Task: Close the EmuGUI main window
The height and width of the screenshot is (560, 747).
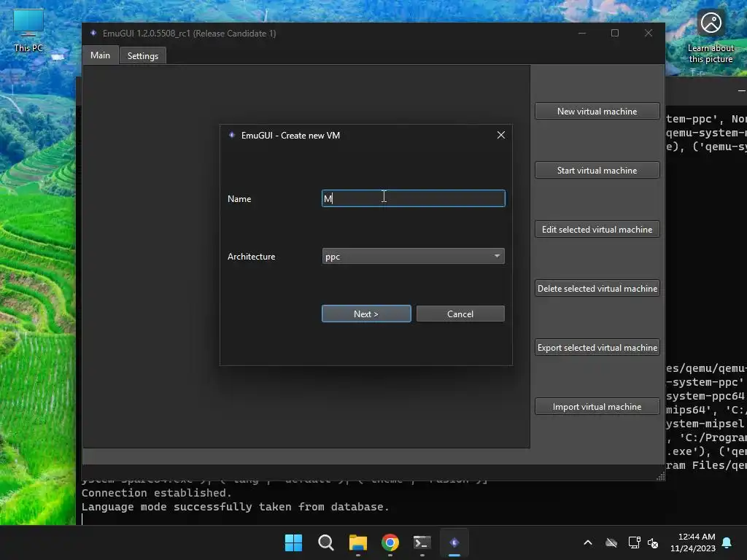Action: coord(649,33)
